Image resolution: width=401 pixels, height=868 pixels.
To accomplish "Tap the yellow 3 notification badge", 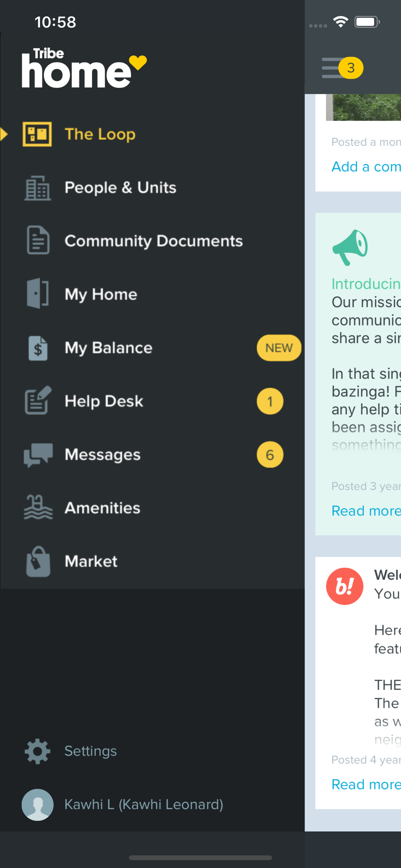I will click(x=351, y=68).
